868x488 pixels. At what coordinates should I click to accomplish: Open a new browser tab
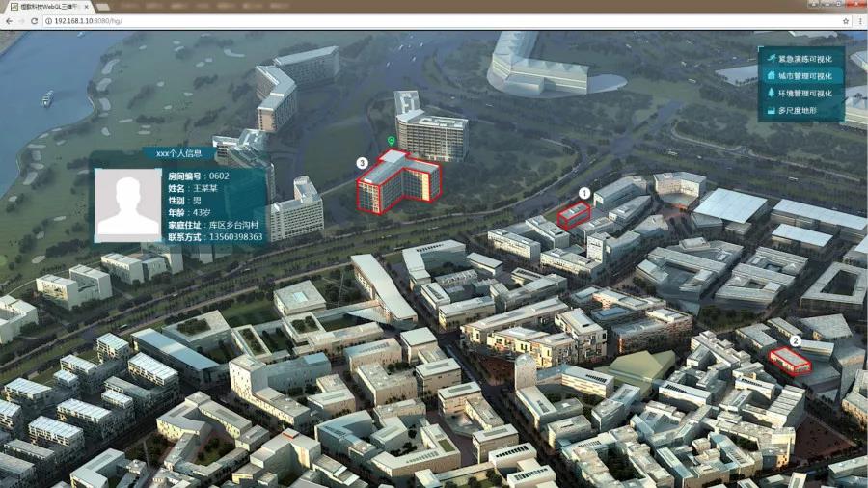click(102, 7)
